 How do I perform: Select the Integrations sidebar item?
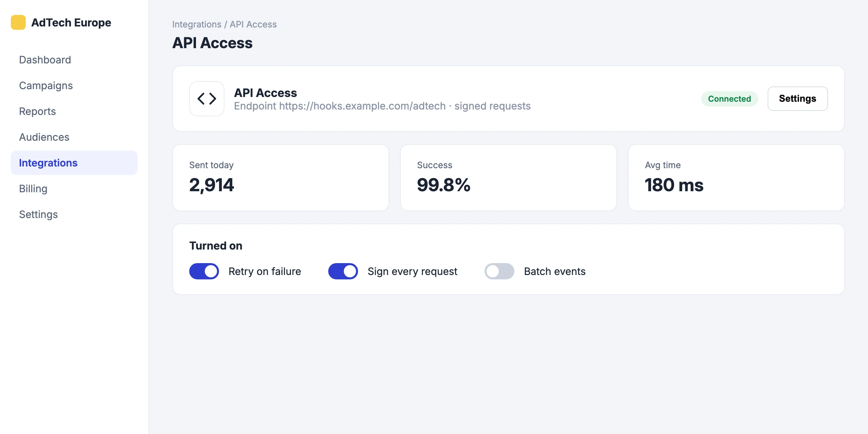[74, 163]
